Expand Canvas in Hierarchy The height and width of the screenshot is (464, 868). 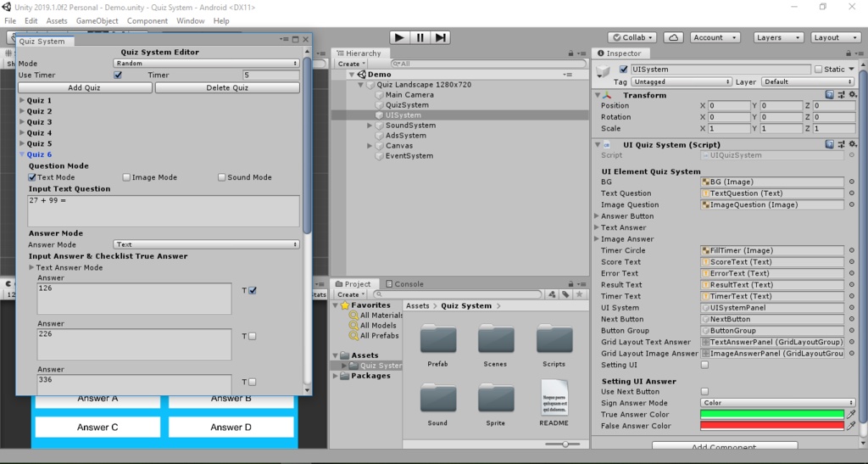(x=370, y=146)
